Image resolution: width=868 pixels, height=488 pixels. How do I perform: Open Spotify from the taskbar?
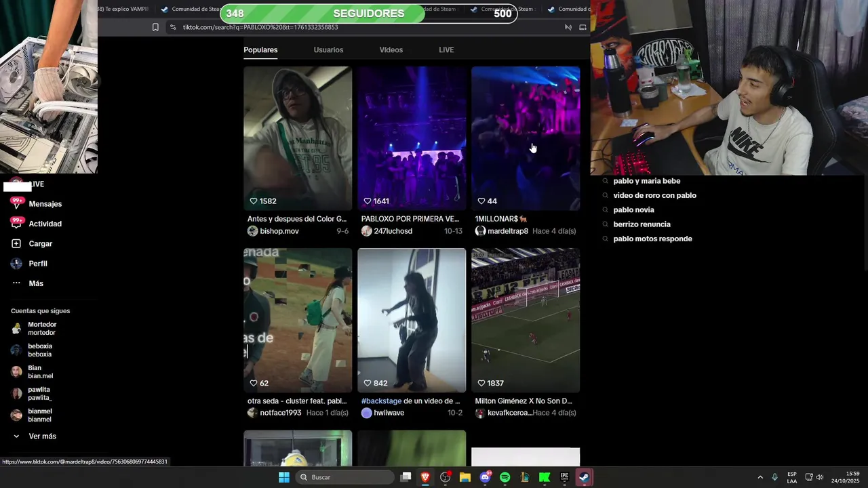tap(505, 477)
